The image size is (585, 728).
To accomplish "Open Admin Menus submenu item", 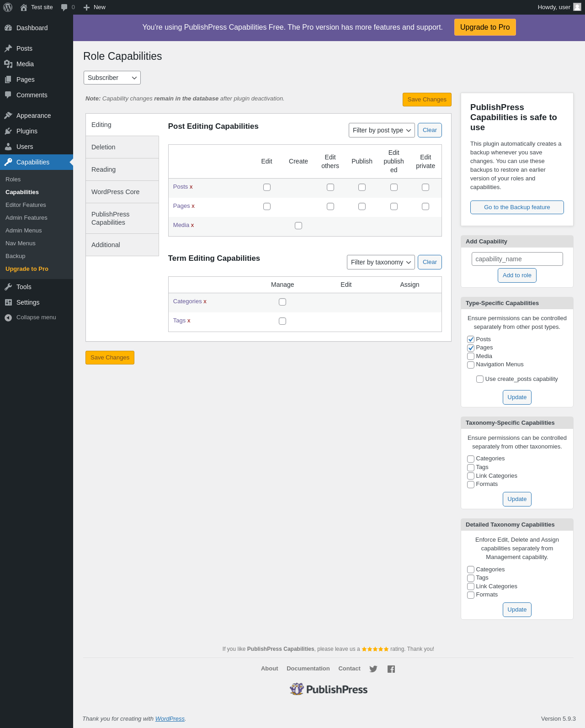I will tap(24, 231).
